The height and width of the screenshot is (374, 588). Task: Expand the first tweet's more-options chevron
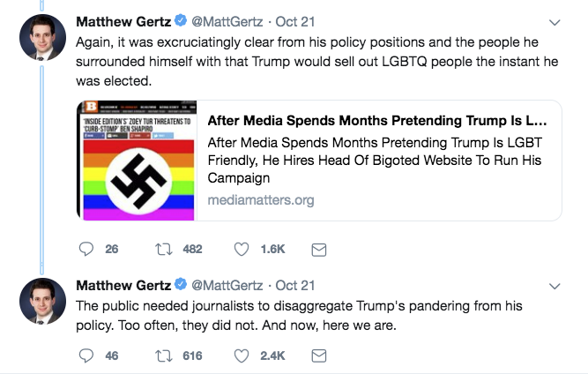click(555, 22)
